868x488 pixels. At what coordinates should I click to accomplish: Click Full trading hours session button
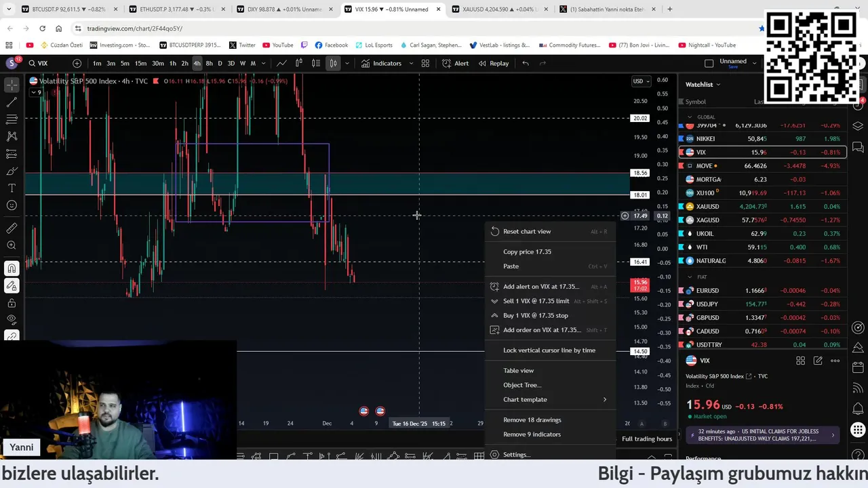(647, 439)
